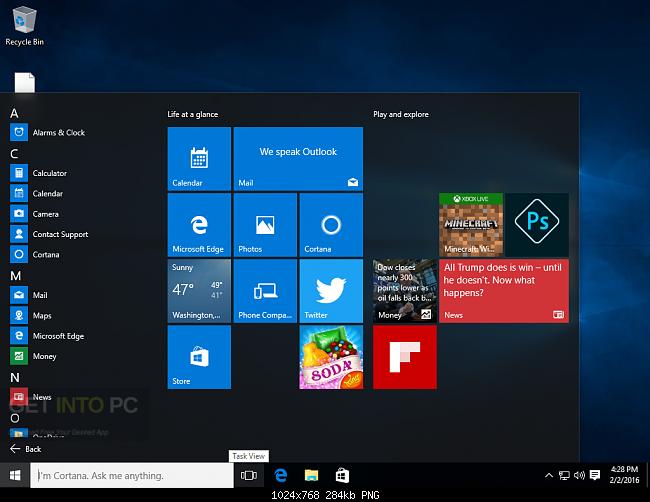
Task: Open the Photos tile
Action: point(265,225)
